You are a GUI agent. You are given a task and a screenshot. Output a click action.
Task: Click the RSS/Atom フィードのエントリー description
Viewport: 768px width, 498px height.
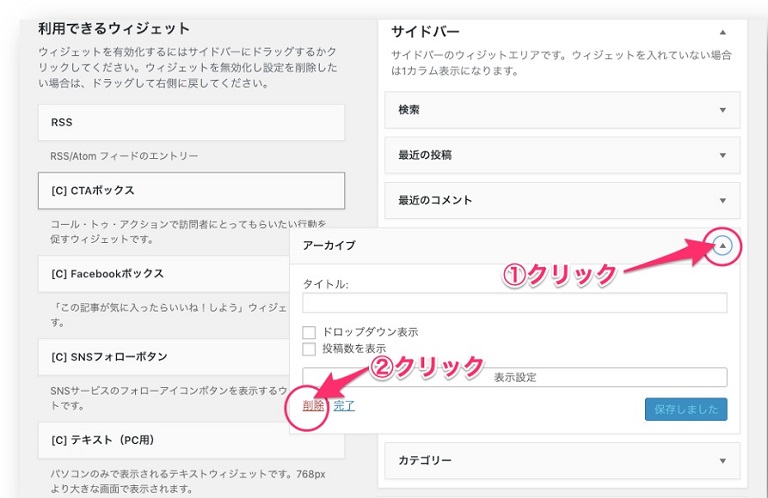pyautogui.click(x=124, y=156)
